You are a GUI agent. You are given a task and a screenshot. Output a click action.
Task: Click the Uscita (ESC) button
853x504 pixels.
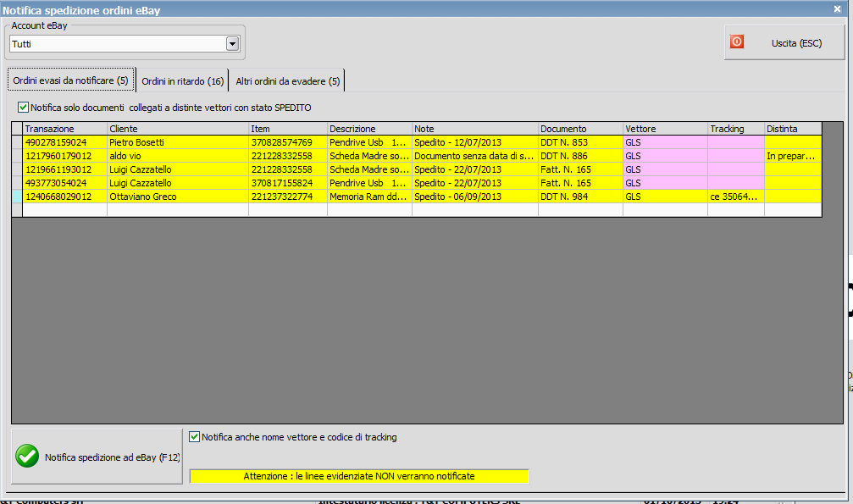(784, 43)
